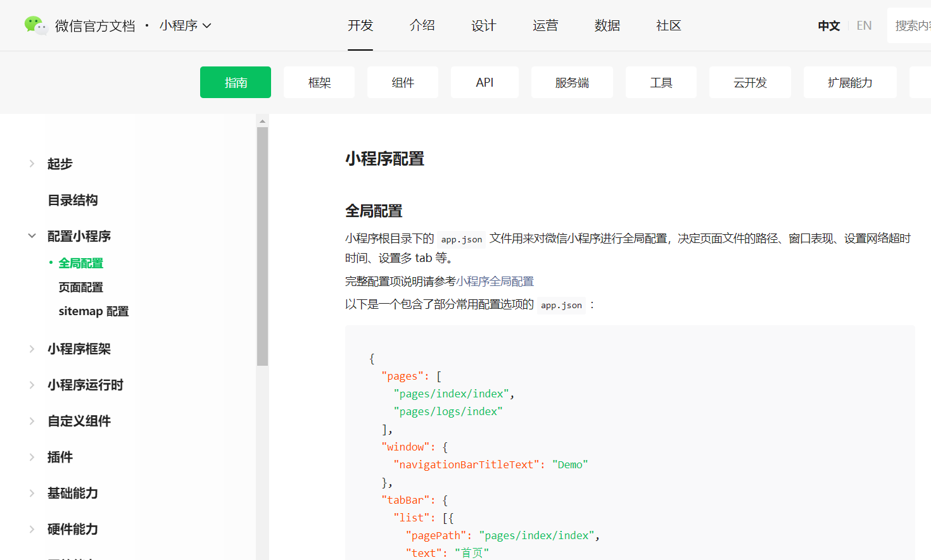
Task: Click the 微信官方文档 site title
Action: point(95,26)
